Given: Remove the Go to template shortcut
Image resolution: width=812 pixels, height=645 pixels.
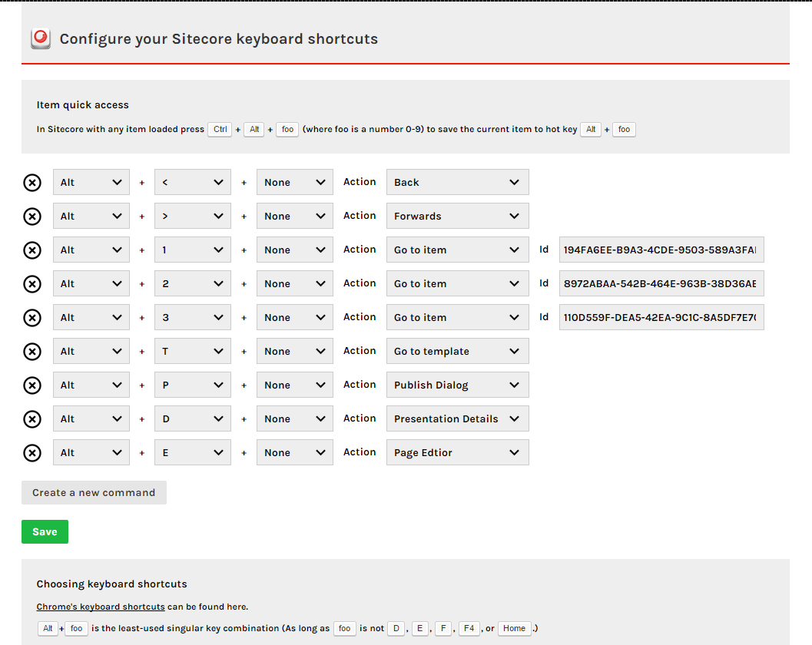Looking at the screenshot, I should tap(32, 352).
